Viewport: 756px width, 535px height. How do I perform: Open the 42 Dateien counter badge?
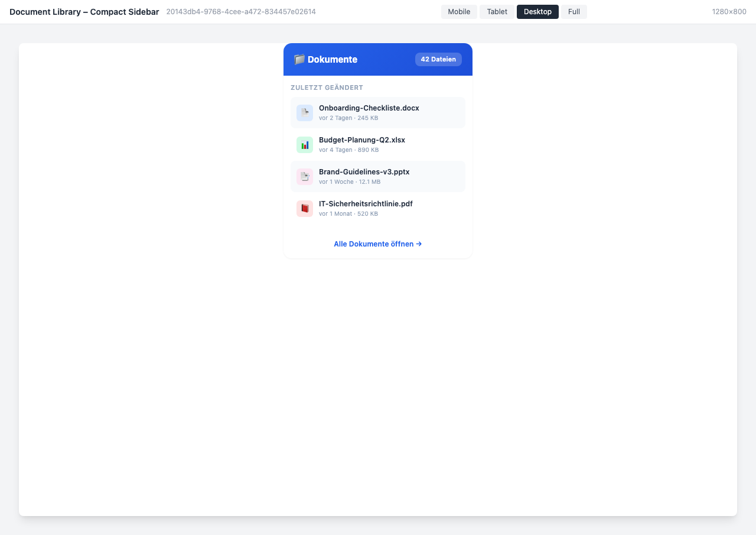(x=438, y=59)
